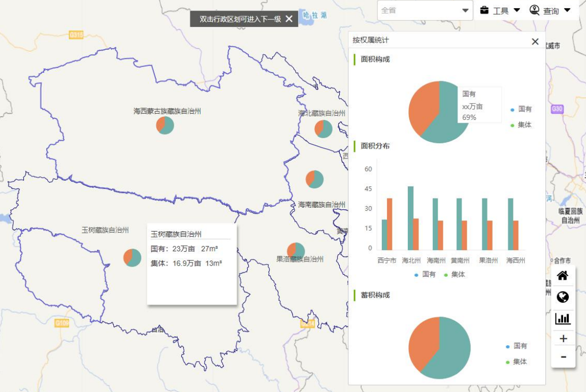Click the home extent icon
The height and width of the screenshot is (392, 586).
pyautogui.click(x=563, y=276)
